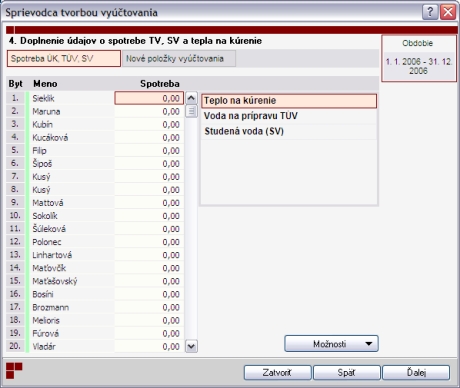Click Spotreba value for Polonec
The width and height of the screenshot is (460, 388).
(149, 242)
